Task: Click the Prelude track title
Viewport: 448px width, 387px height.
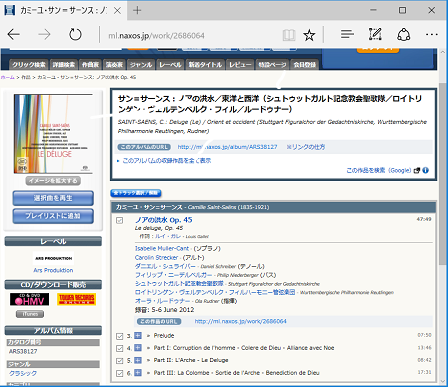Action: 164,335
